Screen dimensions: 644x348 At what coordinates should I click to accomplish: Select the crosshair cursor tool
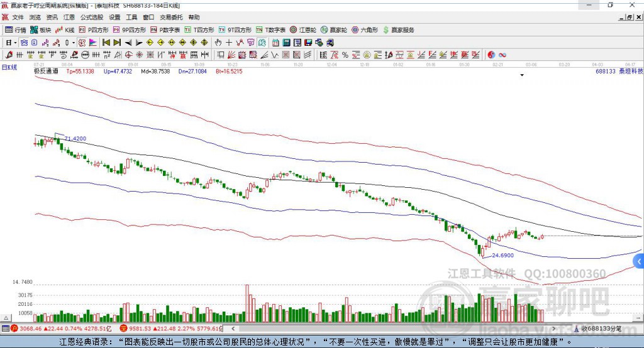[229, 43]
